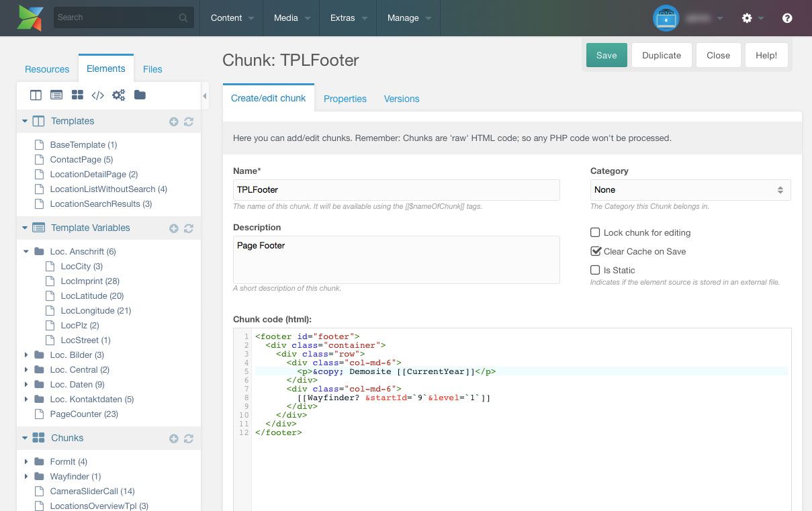Switch to the Properties tab
Screen dimensions: 812x511
345,99
